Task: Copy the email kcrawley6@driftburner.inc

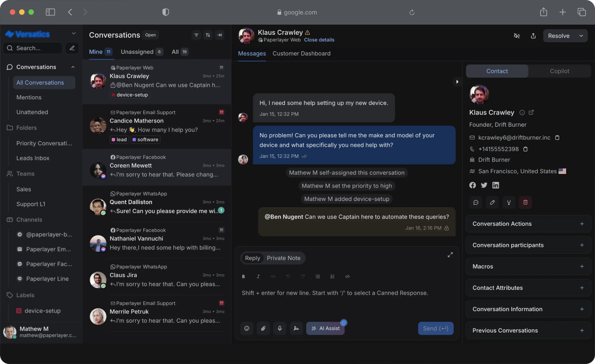Action: click(x=557, y=138)
